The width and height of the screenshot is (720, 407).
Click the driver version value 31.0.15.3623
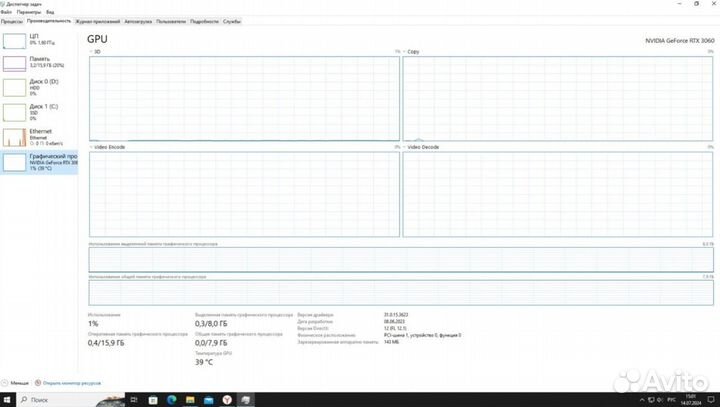tap(396, 315)
